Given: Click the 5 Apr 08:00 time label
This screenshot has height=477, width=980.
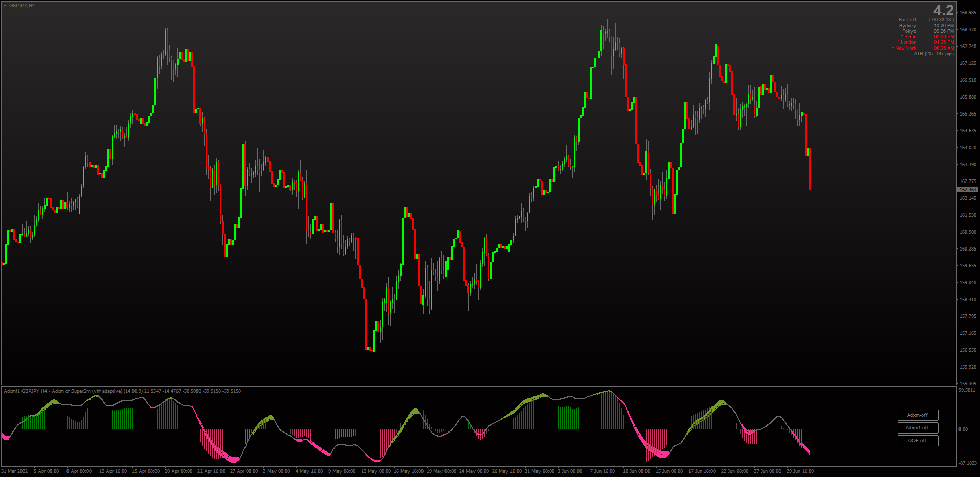Looking at the screenshot, I should [47, 471].
